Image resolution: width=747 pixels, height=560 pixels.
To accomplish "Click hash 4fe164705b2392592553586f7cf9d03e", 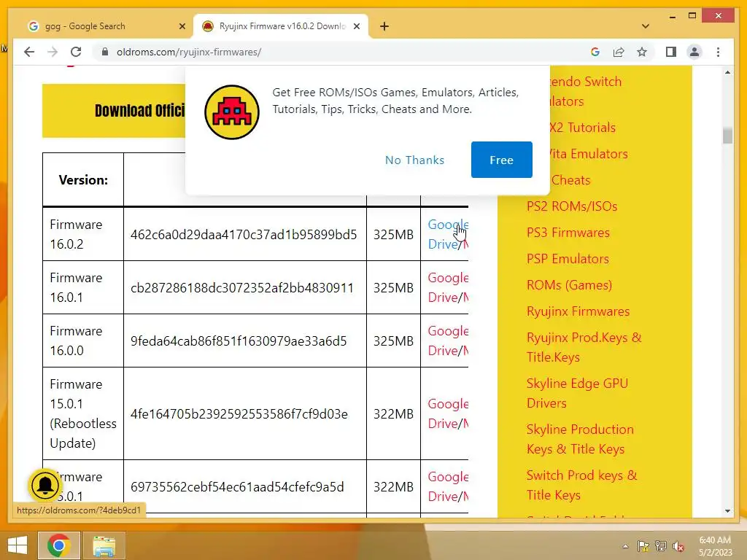I will [239, 414].
